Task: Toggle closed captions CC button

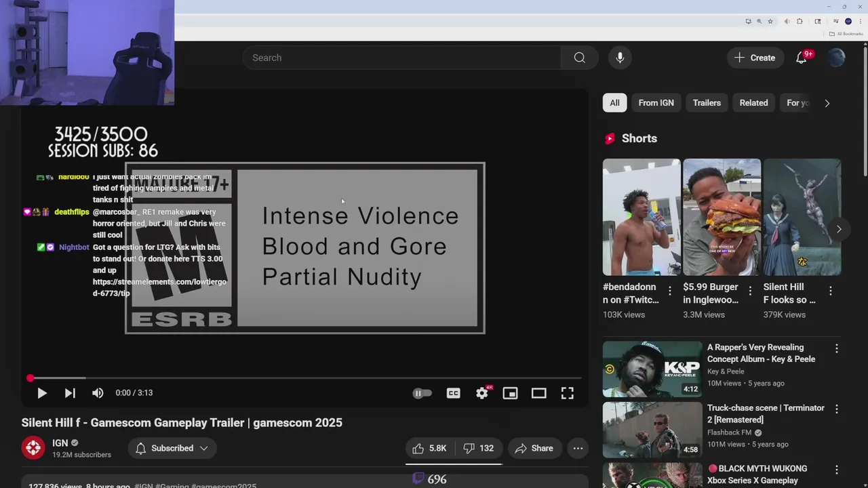Action: 453,393
